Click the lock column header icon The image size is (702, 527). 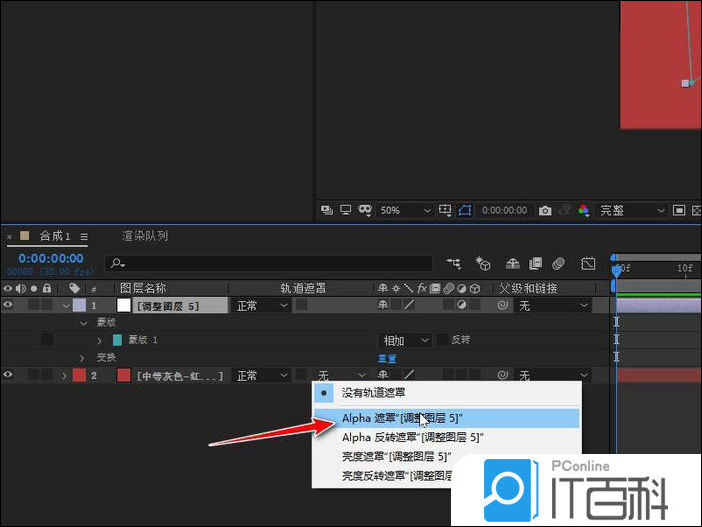coord(47,288)
